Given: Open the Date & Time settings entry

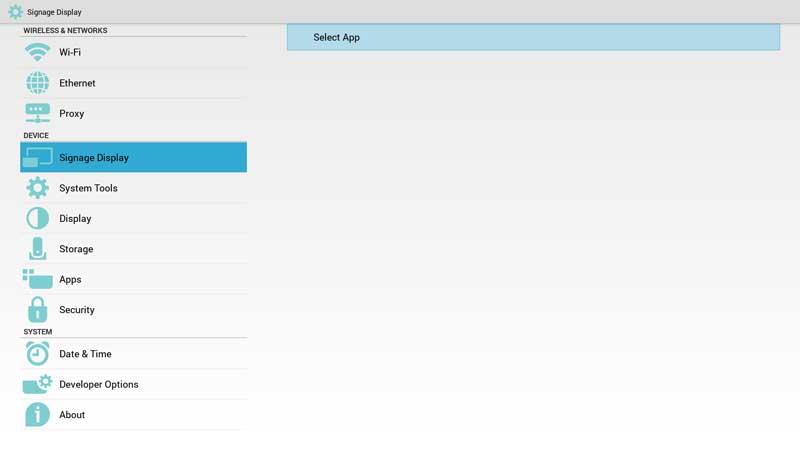Looking at the screenshot, I should coord(134,354).
